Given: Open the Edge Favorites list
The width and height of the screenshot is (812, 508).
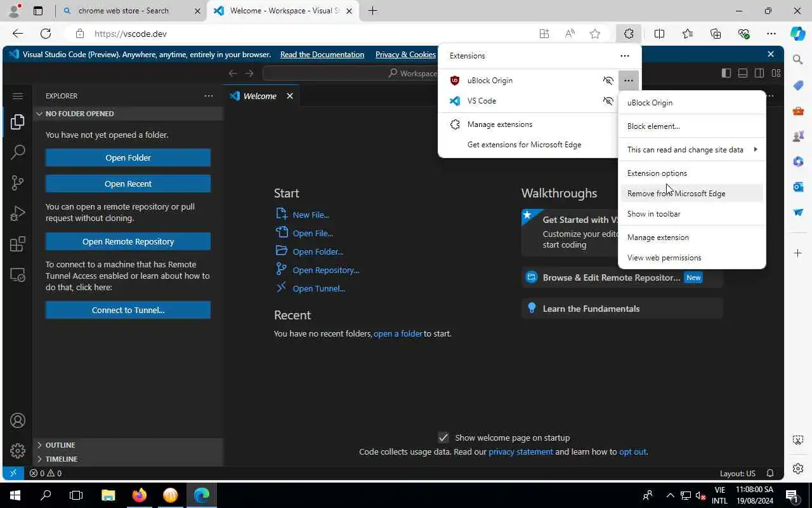Looking at the screenshot, I should point(688,34).
